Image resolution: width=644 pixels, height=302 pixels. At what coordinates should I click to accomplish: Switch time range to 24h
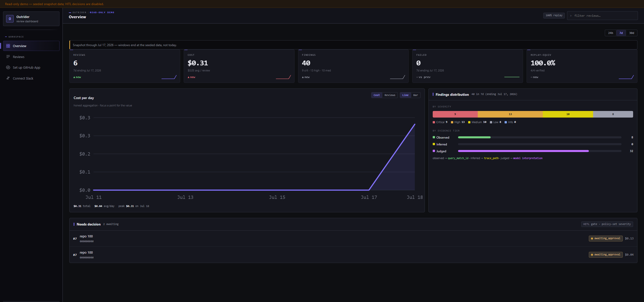tap(611, 33)
